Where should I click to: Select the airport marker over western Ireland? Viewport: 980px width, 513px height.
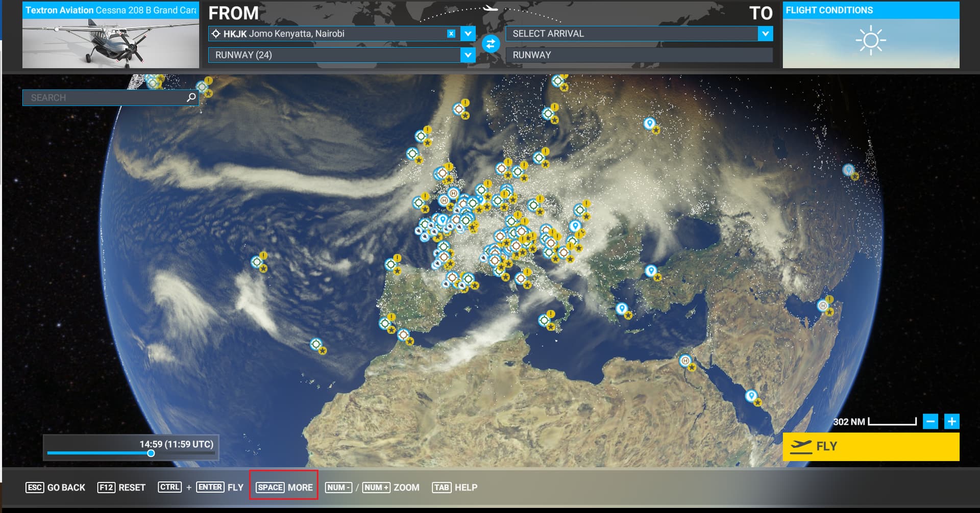click(419, 202)
